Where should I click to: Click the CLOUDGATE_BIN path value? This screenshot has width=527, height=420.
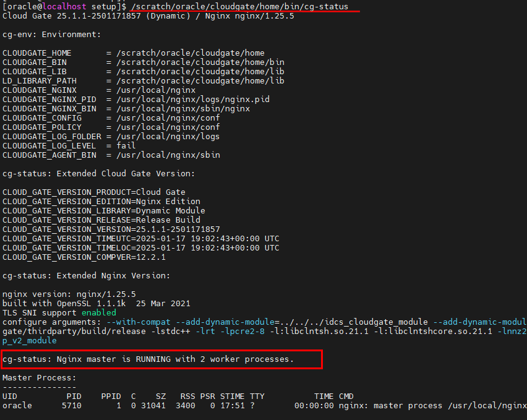[200, 62]
